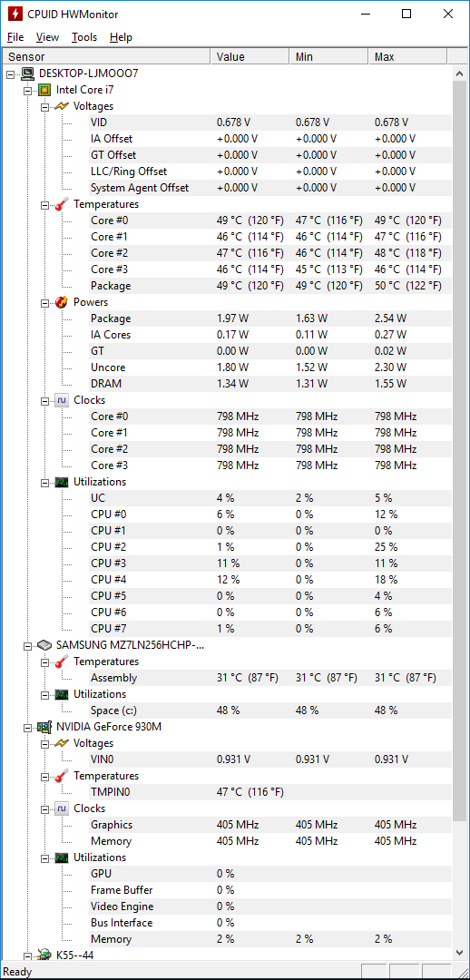Click the SAMSUNG MZ7LN256HCHP drive icon
Screen dimensions: 470x980
coord(44,645)
